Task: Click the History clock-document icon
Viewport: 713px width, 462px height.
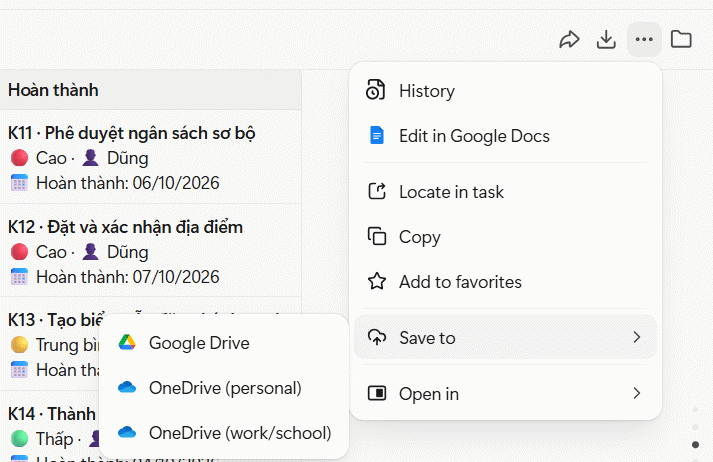Action: 376,90
